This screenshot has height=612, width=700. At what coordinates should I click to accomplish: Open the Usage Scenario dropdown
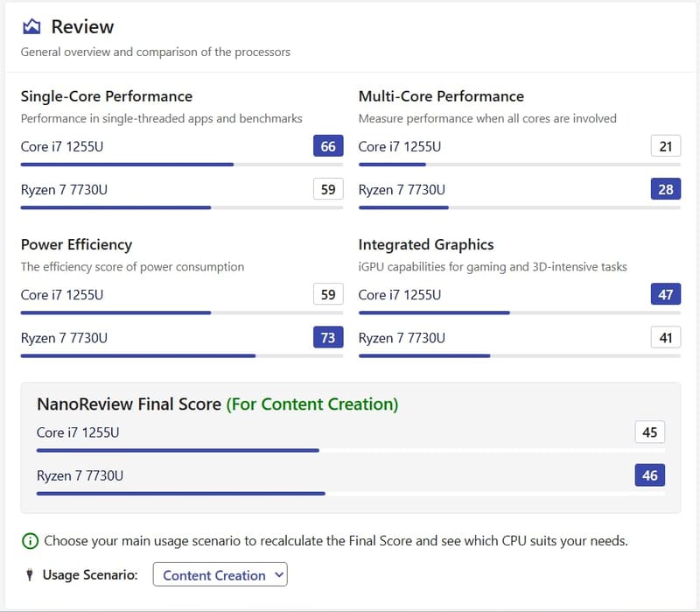pos(220,575)
